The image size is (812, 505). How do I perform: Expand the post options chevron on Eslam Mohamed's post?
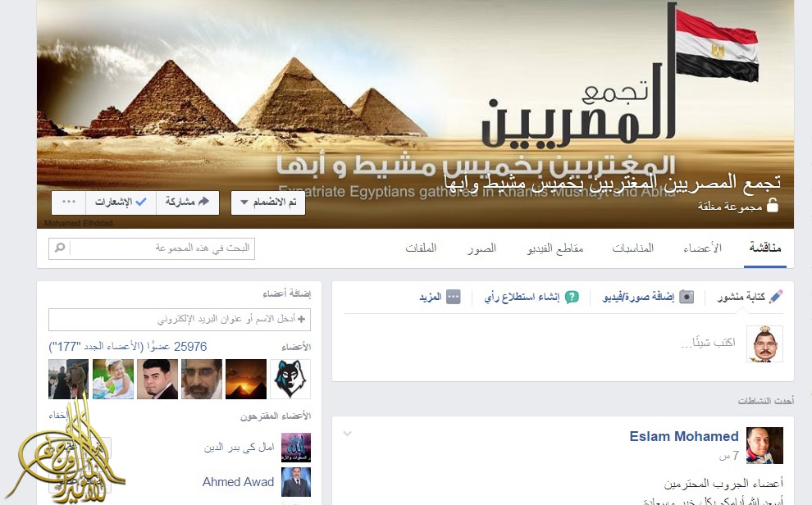coord(348,434)
